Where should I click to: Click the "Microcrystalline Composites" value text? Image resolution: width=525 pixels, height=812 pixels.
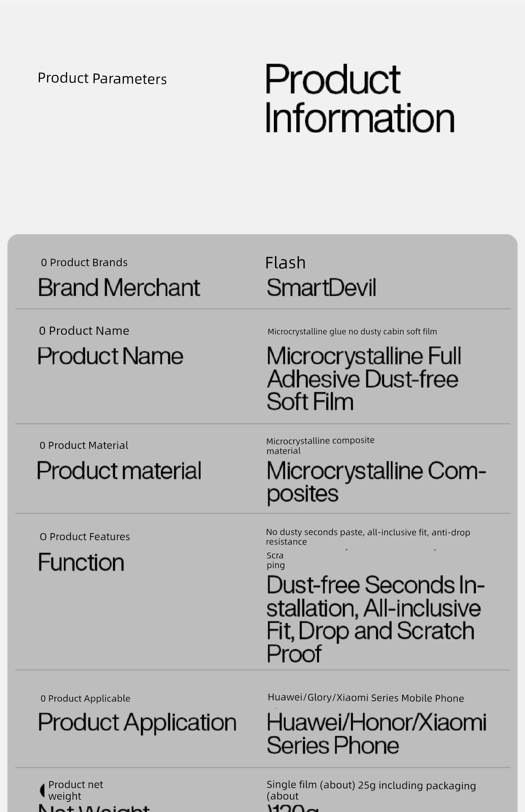point(376,481)
